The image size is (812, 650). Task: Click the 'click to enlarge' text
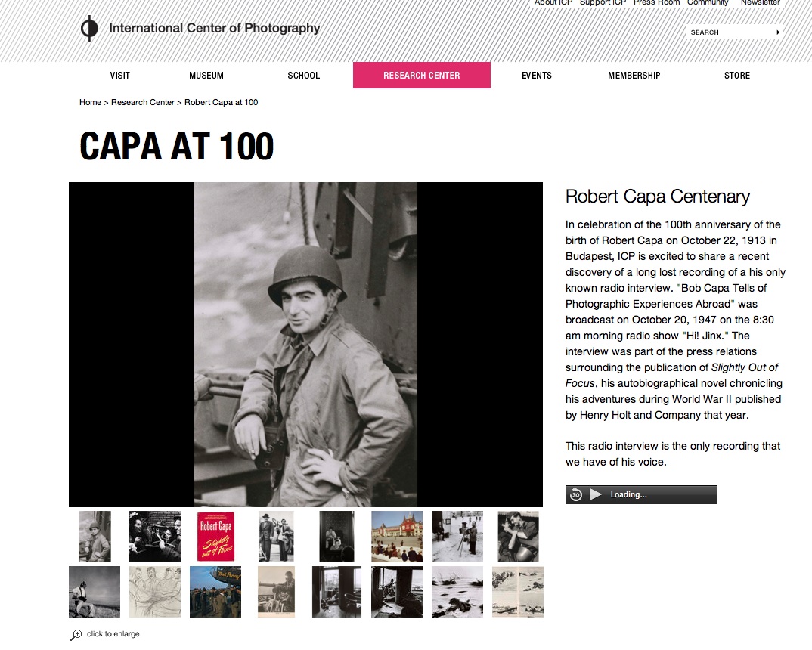[x=112, y=634]
